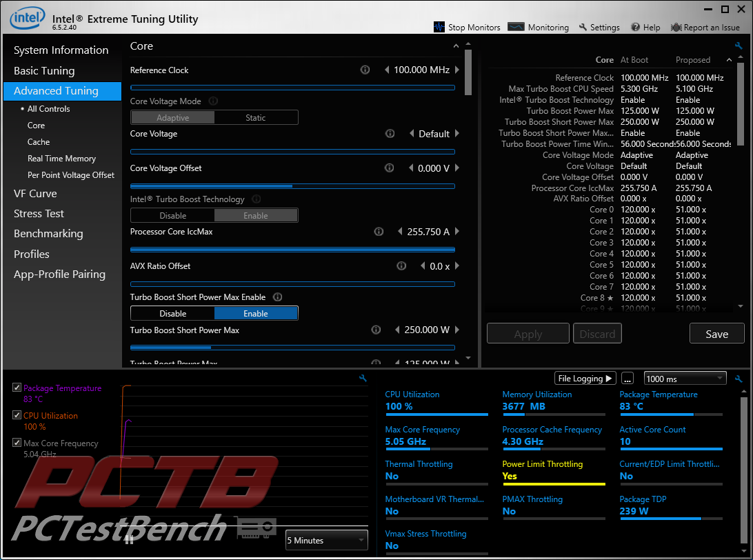Viewport: 753px width, 560px height.
Task: Collapse the Core group in proposed panel
Action: pyautogui.click(x=729, y=60)
